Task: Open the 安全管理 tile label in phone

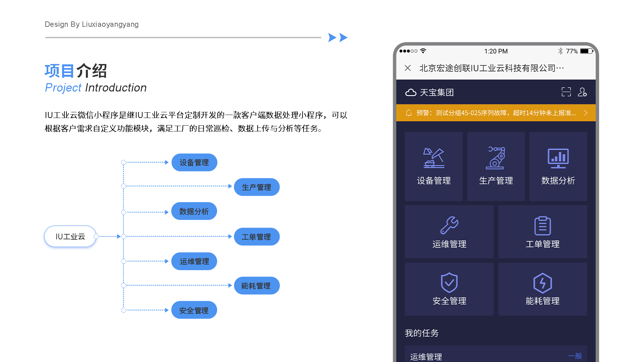Action: point(449,301)
